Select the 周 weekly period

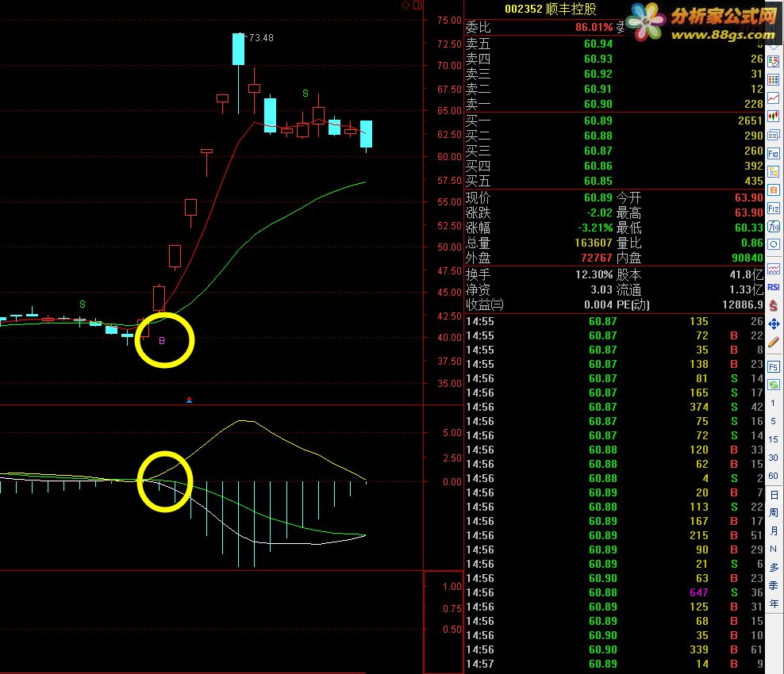pos(774,512)
